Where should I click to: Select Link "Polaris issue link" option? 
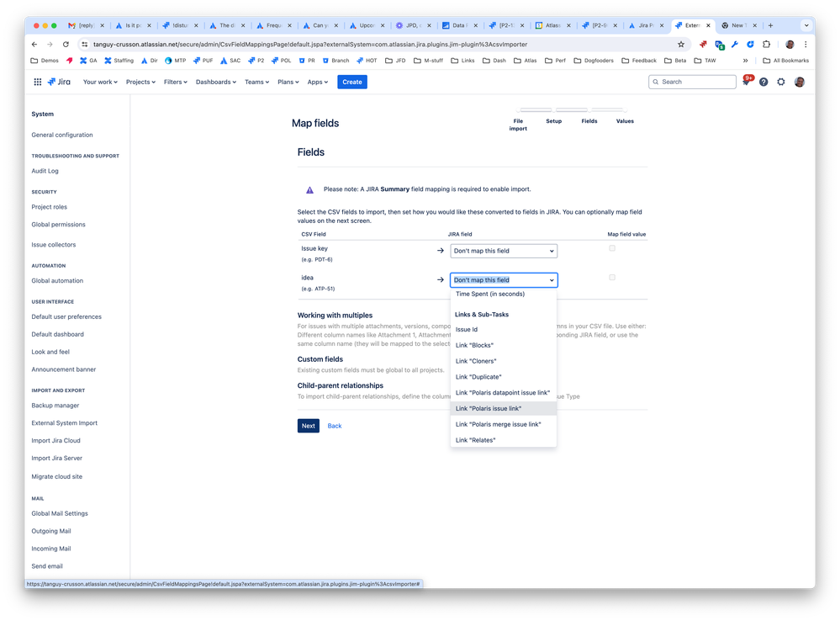pos(504,409)
